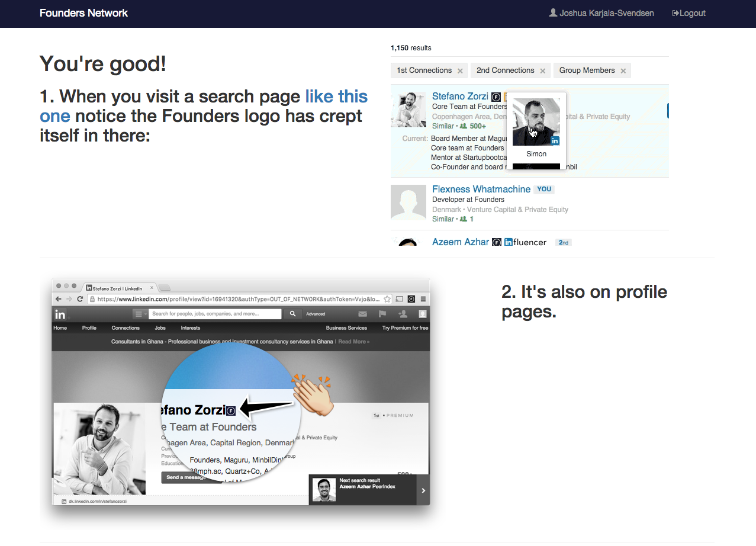Image resolution: width=756 pixels, height=546 pixels.
Task: Remove the Group Members filter
Action: (x=623, y=70)
